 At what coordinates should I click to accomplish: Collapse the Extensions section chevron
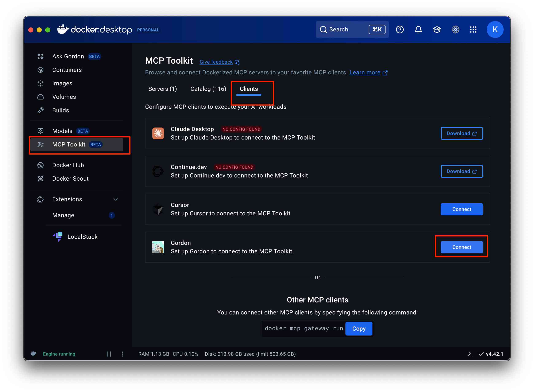(116, 199)
